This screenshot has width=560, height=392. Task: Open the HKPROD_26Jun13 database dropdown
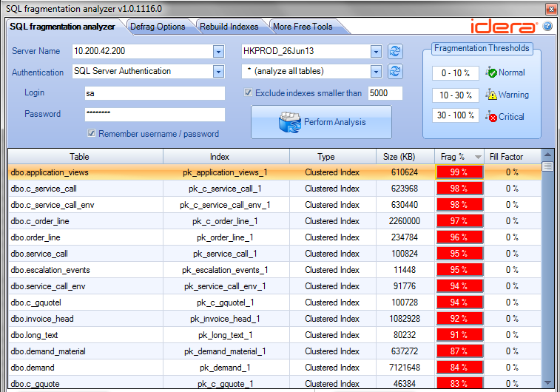click(x=376, y=52)
